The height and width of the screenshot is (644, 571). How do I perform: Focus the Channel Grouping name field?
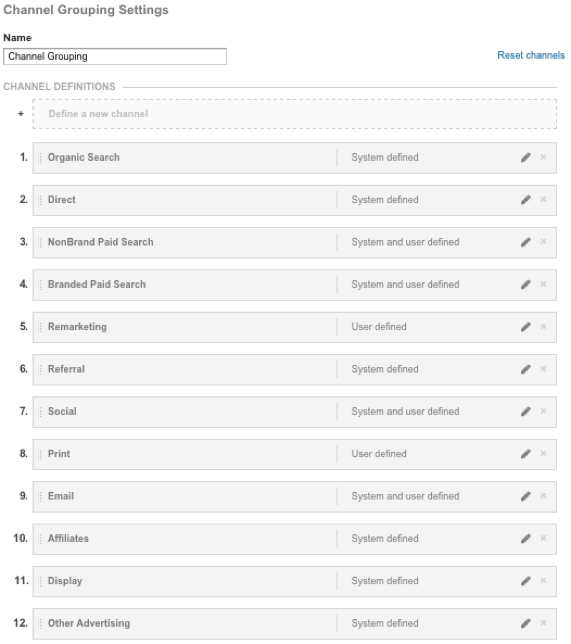pyautogui.click(x=115, y=56)
